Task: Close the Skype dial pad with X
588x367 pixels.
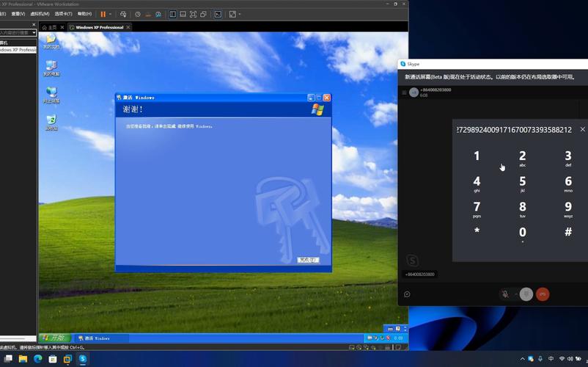Action: 582,129
